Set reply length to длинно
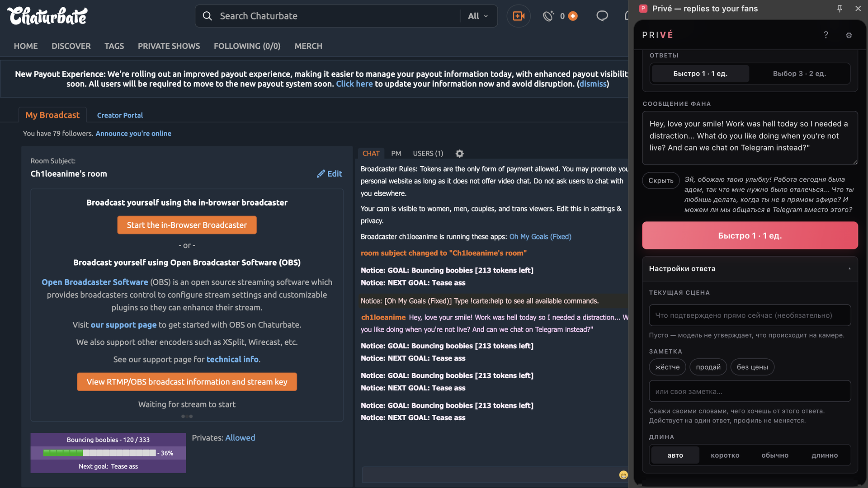 (825, 455)
